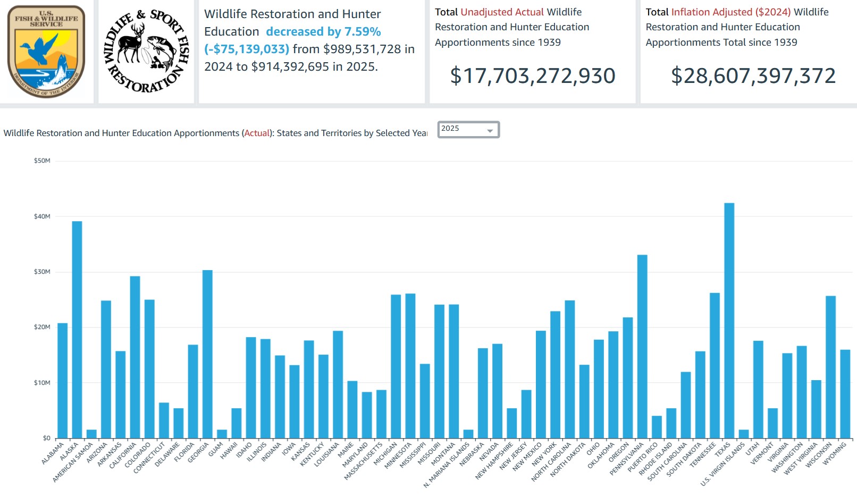Click the PUERTO RICO x-axis label
The width and height of the screenshot is (857, 504).
(x=643, y=457)
